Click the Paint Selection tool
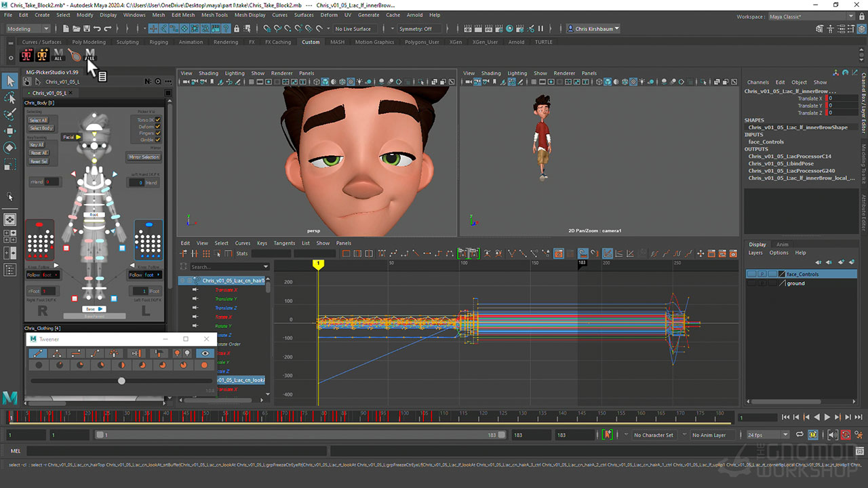The height and width of the screenshot is (488, 868). click(10, 115)
